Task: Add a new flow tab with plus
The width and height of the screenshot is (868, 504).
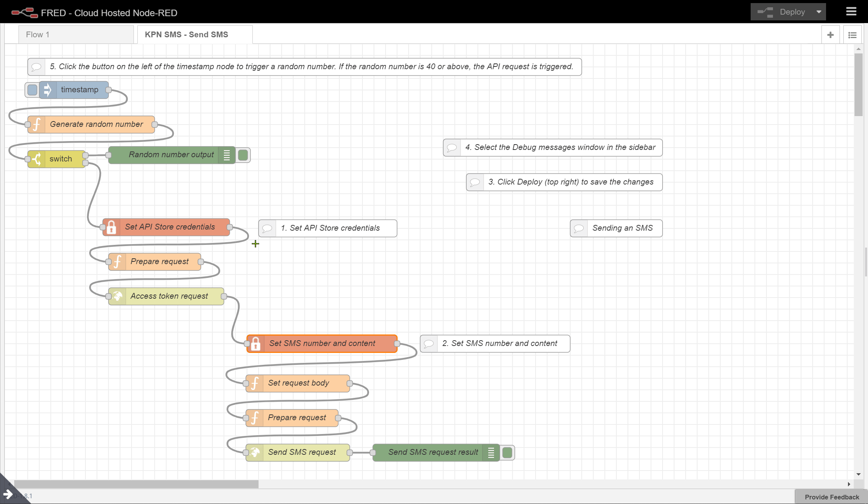Action: (x=830, y=35)
